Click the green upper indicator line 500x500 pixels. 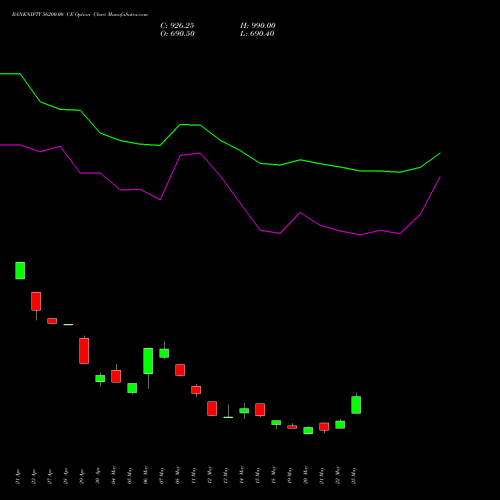click(220, 140)
